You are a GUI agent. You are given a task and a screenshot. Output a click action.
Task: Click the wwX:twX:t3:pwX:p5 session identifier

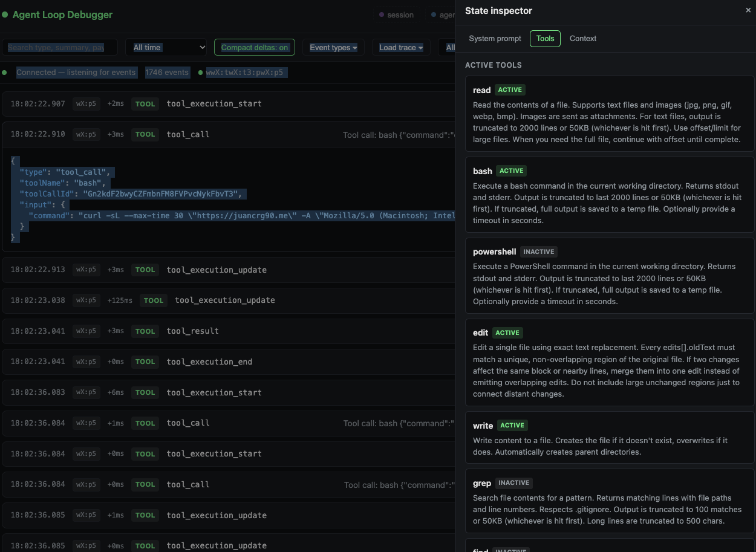(244, 73)
